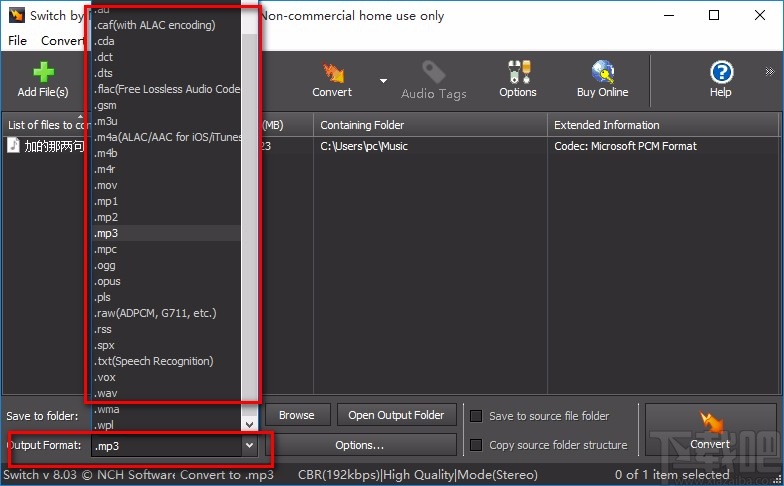Open the Help question mark icon
This screenshot has height=486, width=784.
tap(721, 72)
